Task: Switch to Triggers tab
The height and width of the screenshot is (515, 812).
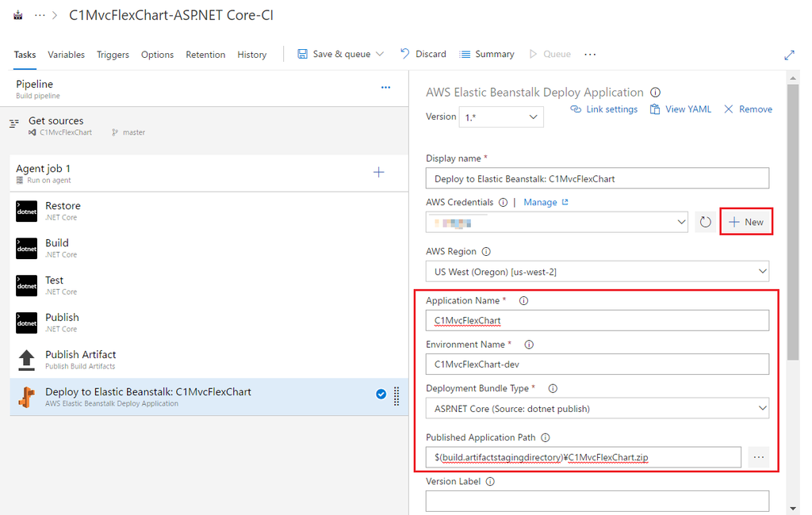Action: pyautogui.click(x=113, y=55)
